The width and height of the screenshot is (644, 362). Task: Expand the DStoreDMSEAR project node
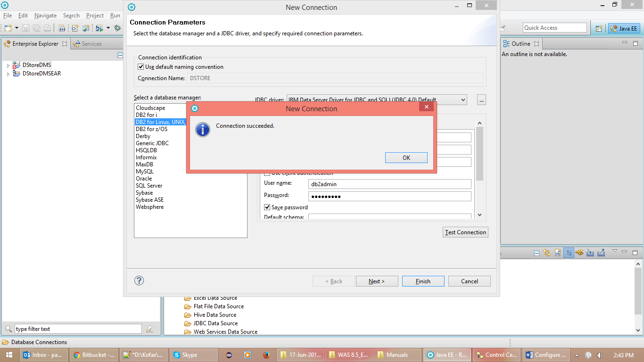tap(8, 74)
